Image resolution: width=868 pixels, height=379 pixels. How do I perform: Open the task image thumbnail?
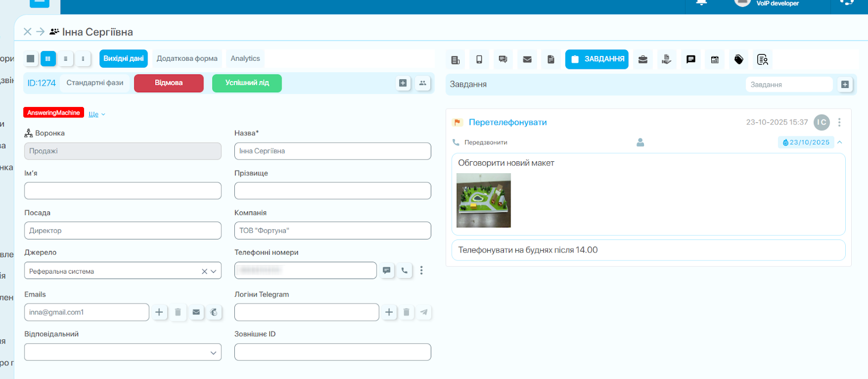tap(483, 200)
